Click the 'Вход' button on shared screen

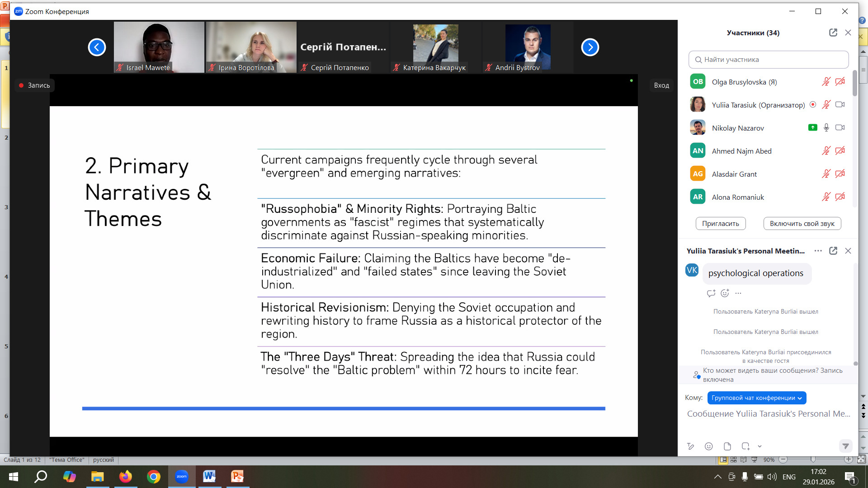pyautogui.click(x=661, y=85)
